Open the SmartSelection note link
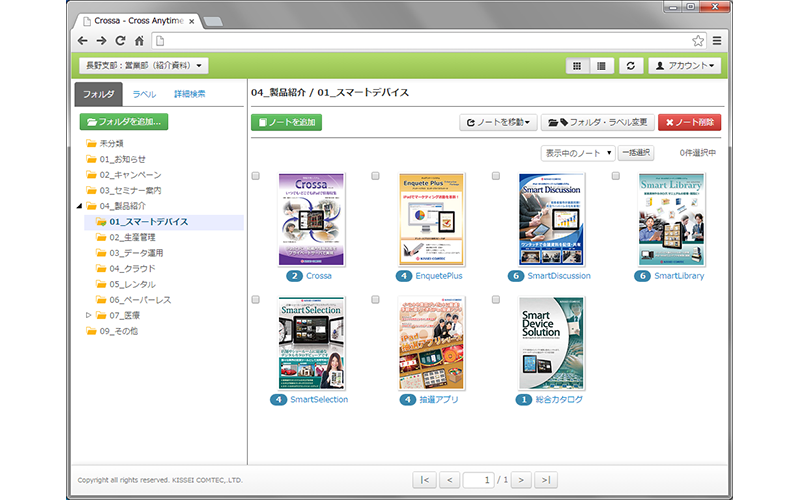This screenshot has height=500, width=800. click(x=319, y=399)
